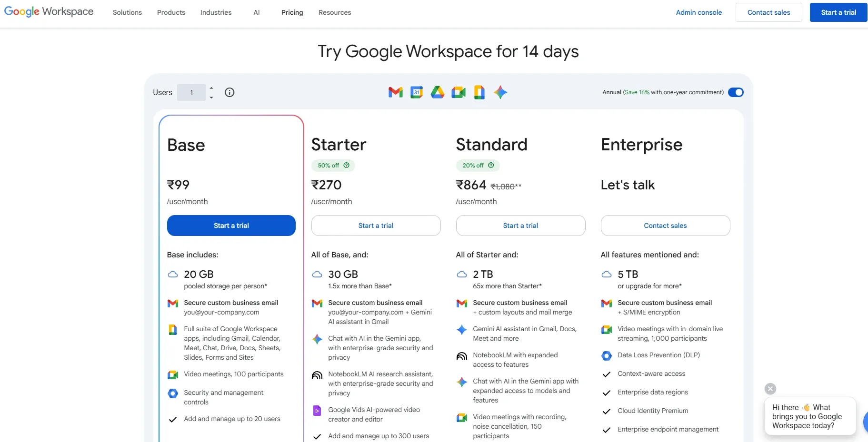The width and height of the screenshot is (868, 442).
Task: Click Meet icon beside Standard's recording feature
Action: click(462, 418)
